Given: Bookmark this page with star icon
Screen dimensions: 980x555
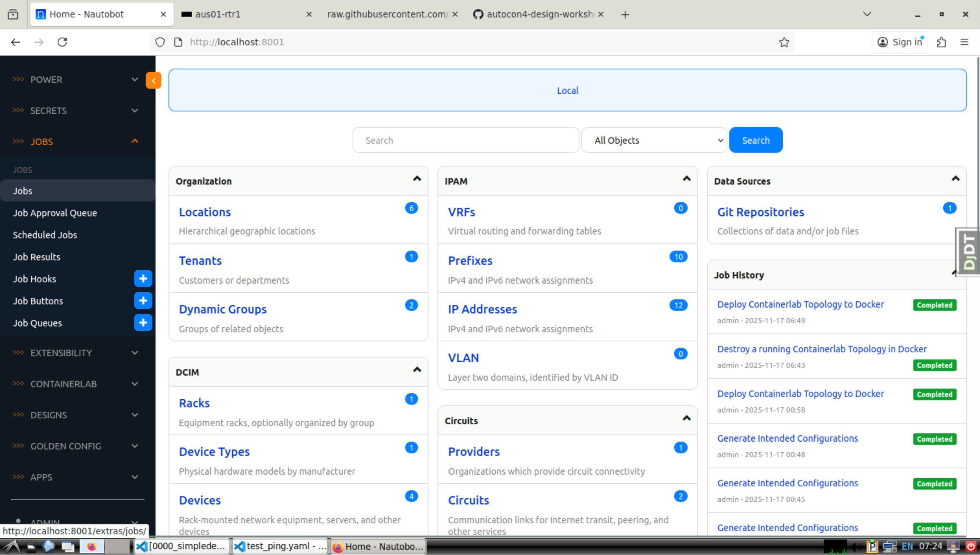Looking at the screenshot, I should 784,42.
